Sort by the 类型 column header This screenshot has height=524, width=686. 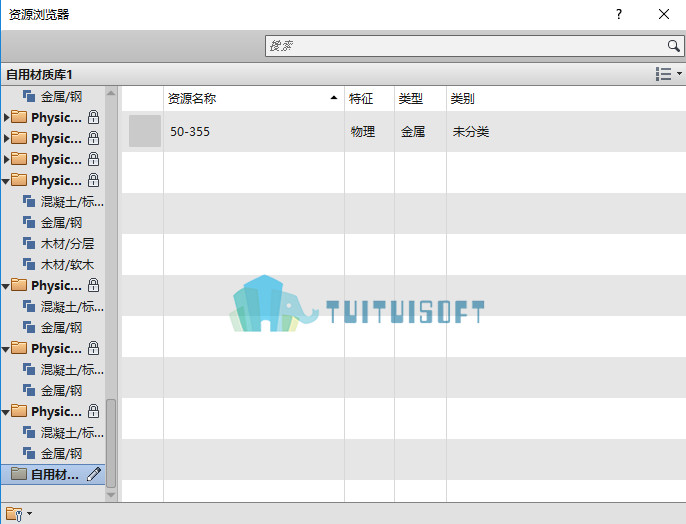410,98
